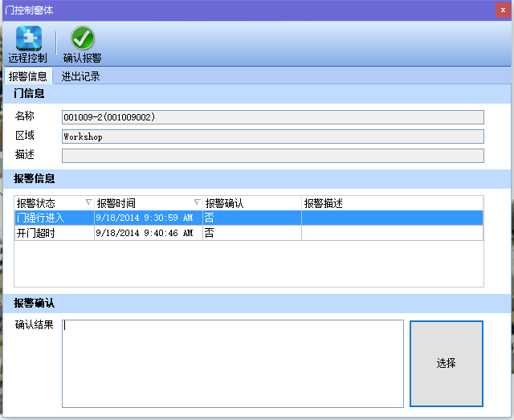The width and height of the screenshot is (514, 420).
Task: Click the 名称 field showing 001009-2
Action: pos(272,117)
